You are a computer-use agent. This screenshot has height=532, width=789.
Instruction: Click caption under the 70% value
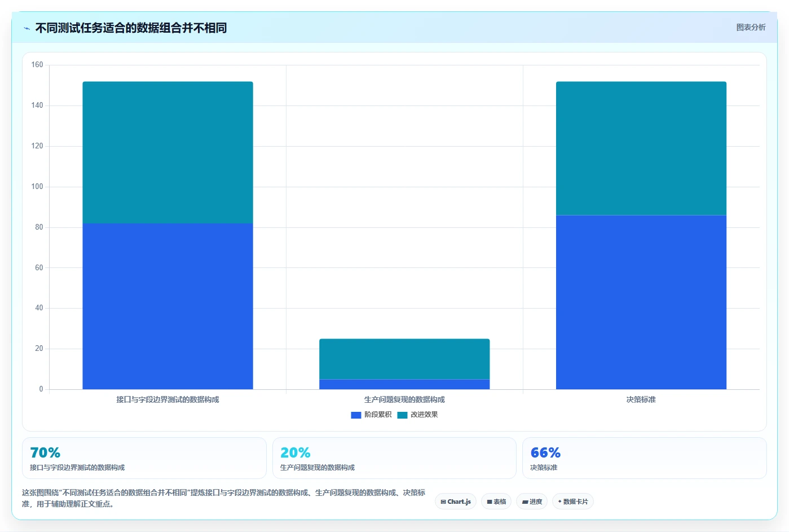77,468
